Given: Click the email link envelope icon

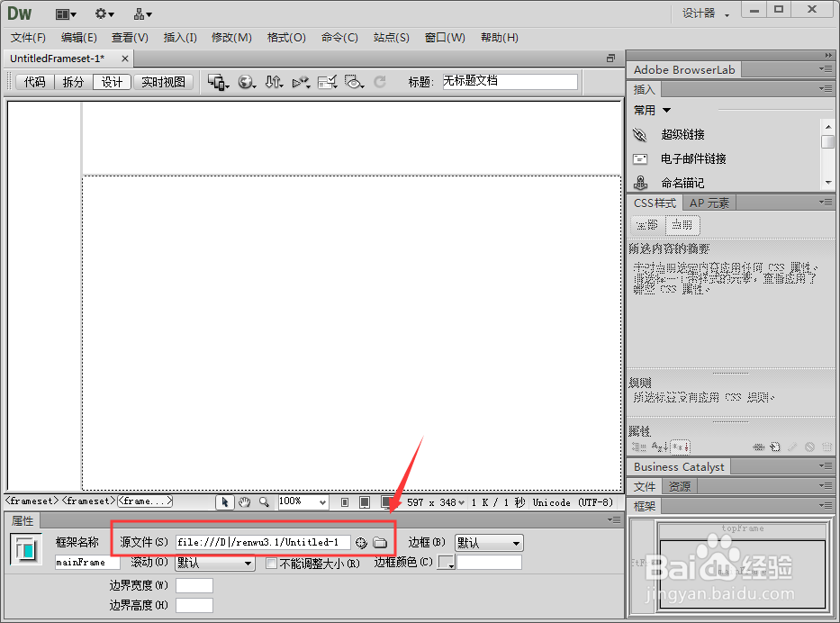Looking at the screenshot, I should click(639, 159).
